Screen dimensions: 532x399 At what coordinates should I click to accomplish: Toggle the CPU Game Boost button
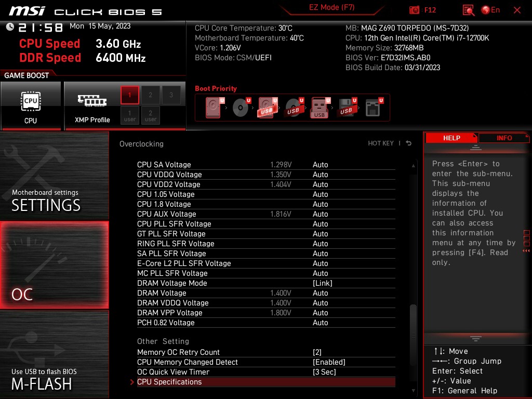coord(31,105)
